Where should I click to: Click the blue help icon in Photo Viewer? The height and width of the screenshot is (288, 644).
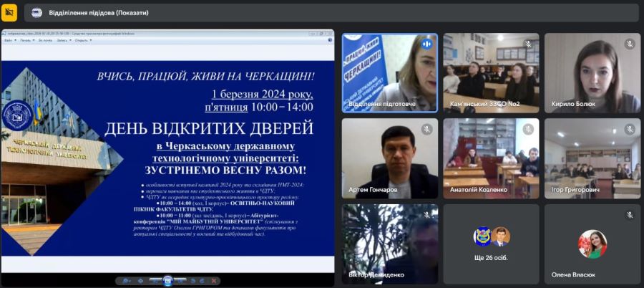click(x=330, y=40)
